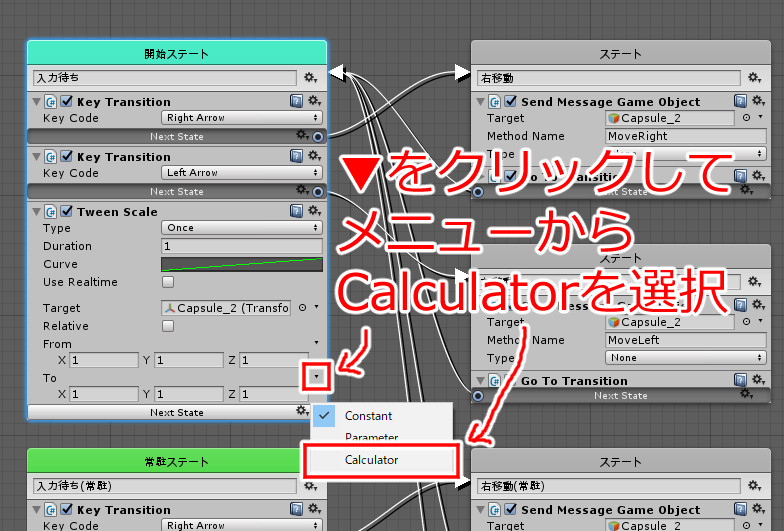Toggle Key Transition checkbox in 常駐ステート
The width and height of the screenshot is (784, 531).
66,510
